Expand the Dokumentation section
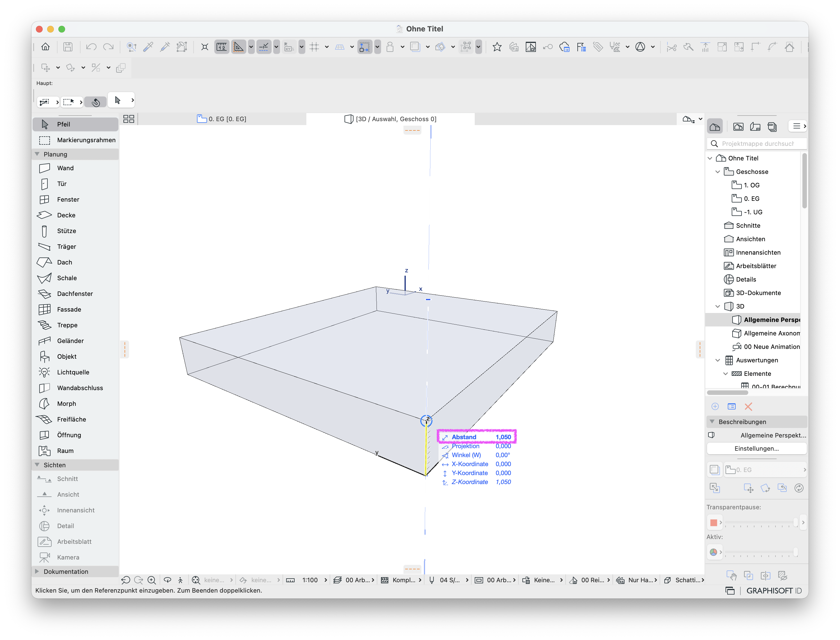The height and width of the screenshot is (640, 840). coord(37,572)
